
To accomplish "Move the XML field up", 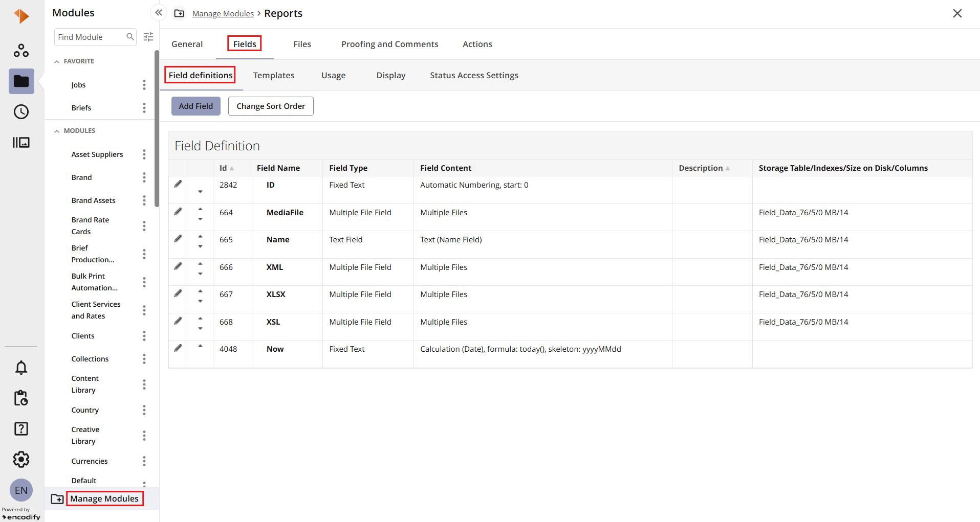I will pyautogui.click(x=201, y=264).
